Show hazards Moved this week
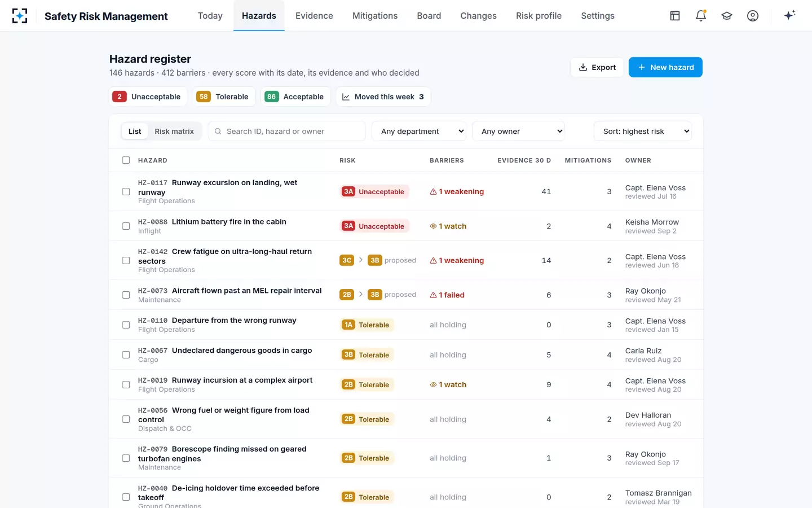This screenshot has height=508, width=812. pyautogui.click(x=383, y=97)
